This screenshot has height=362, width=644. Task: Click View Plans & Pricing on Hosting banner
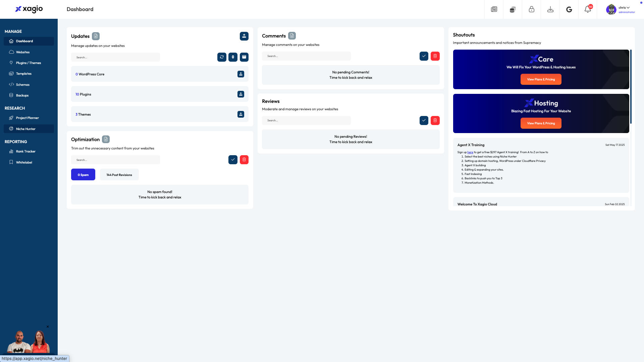click(541, 123)
